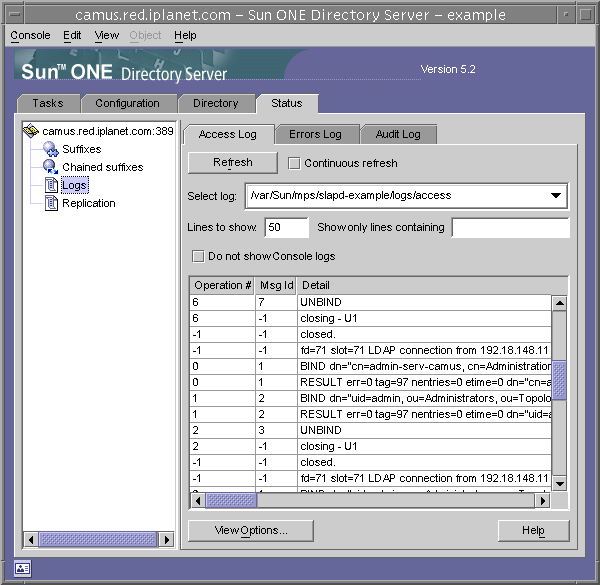
Task: Select the first UNBIND row with Msg Id 7
Action: pyautogui.click(x=370, y=302)
